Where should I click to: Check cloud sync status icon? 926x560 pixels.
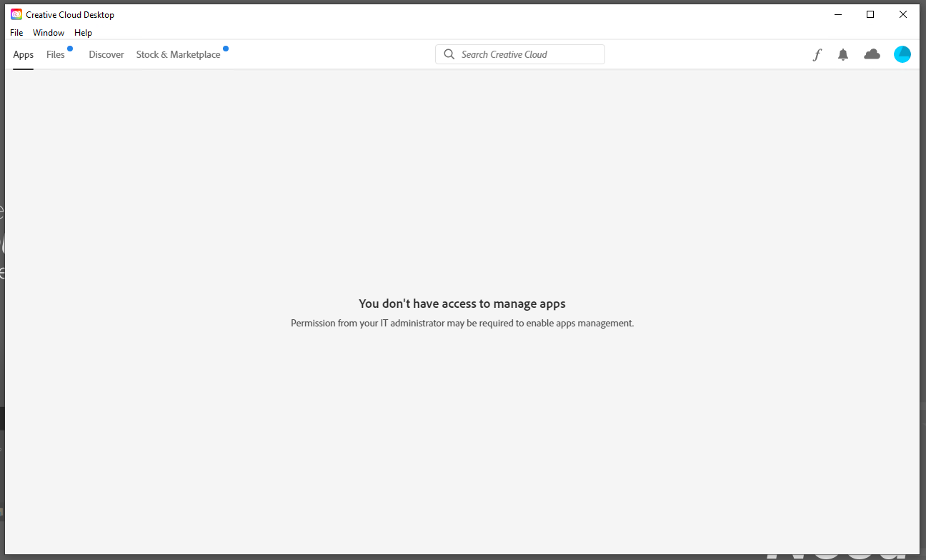872,54
